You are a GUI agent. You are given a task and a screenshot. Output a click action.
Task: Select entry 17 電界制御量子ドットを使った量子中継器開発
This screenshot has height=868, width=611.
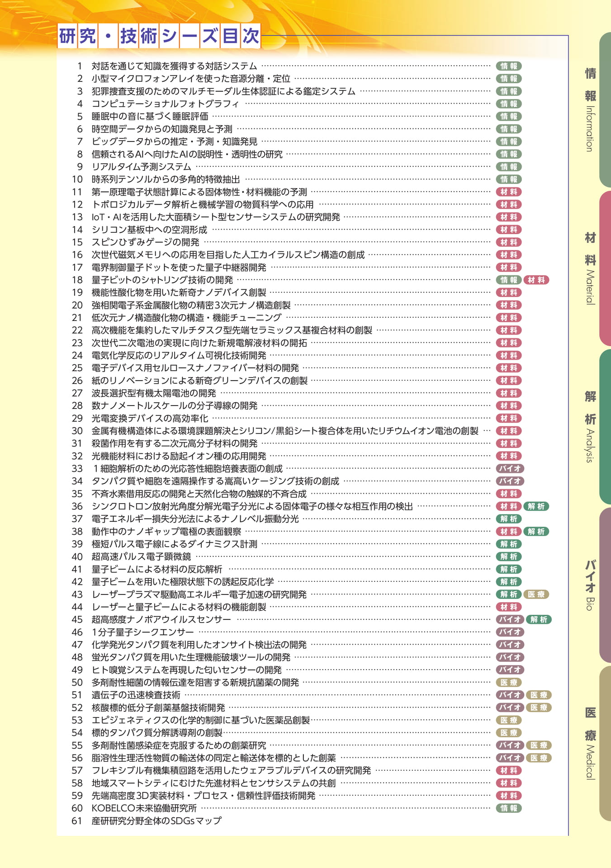[x=179, y=268]
